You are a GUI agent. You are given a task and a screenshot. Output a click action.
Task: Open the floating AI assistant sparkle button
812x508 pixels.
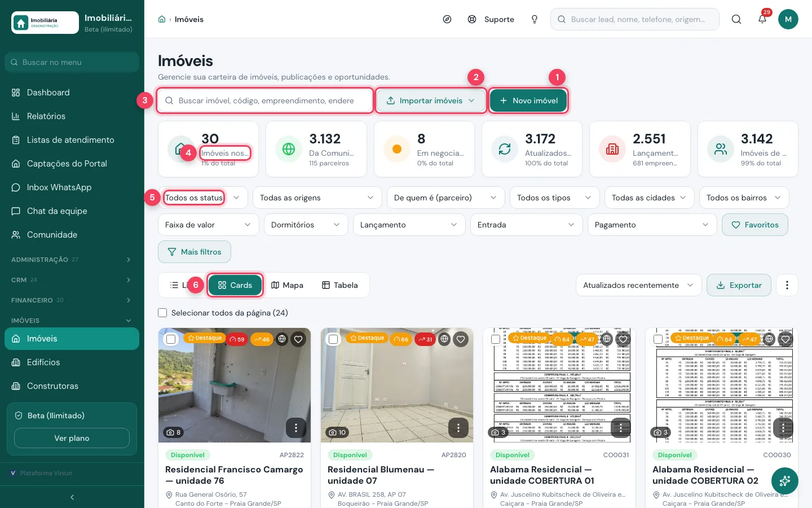pos(785,481)
